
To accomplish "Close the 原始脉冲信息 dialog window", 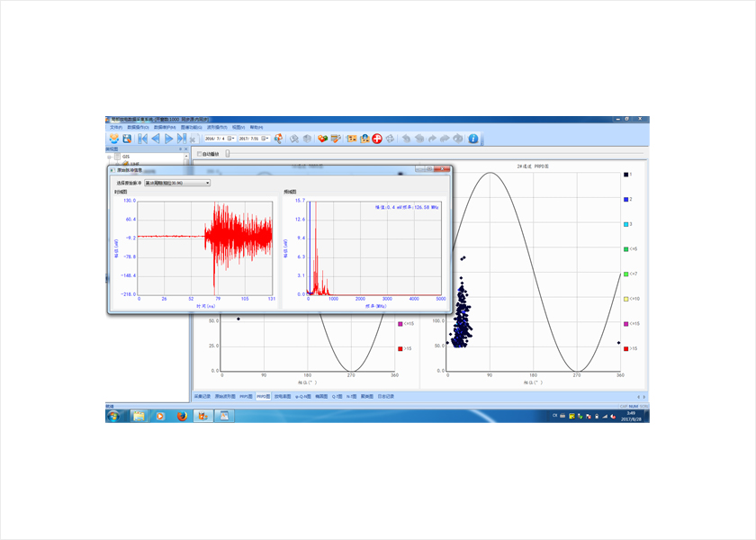I will click(445, 169).
